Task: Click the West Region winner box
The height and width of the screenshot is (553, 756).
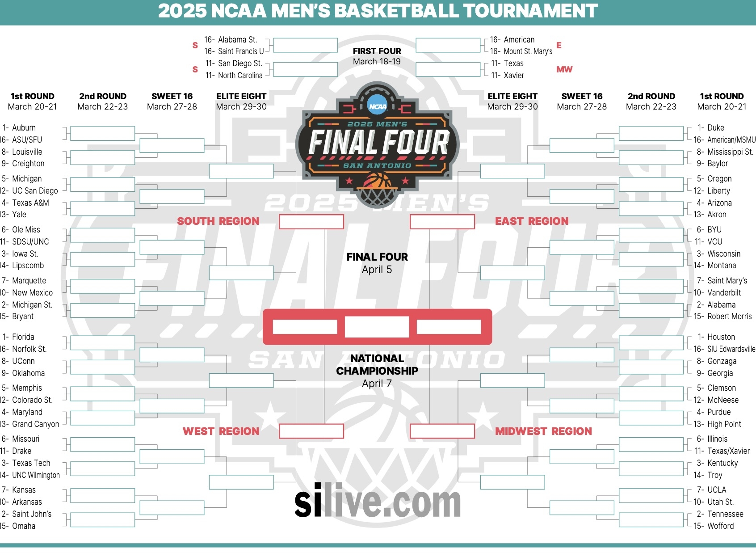Action: 311,431
